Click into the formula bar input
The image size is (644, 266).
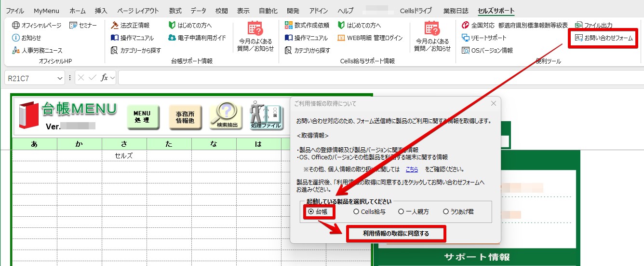tap(380, 78)
